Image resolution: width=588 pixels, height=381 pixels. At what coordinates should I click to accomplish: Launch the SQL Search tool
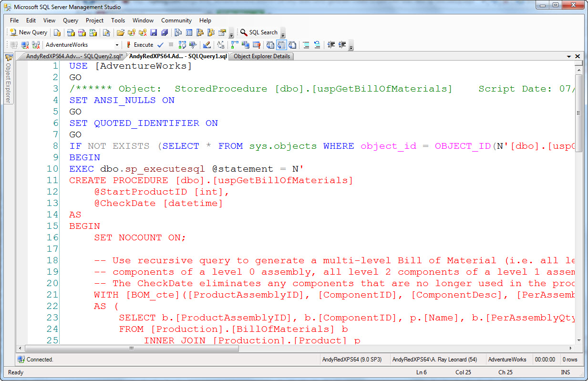[259, 32]
